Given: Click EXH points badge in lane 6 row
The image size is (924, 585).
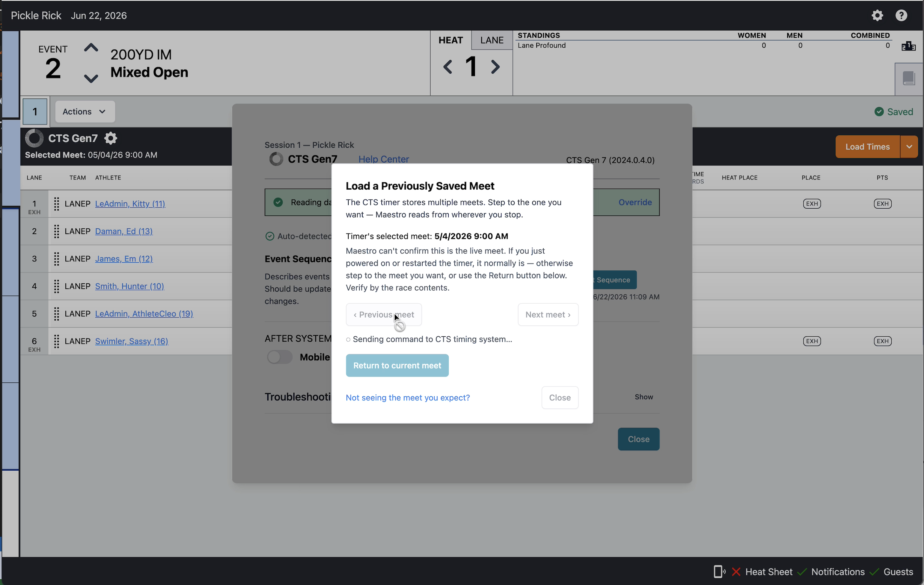Looking at the screenshot, I should [882, 341].
